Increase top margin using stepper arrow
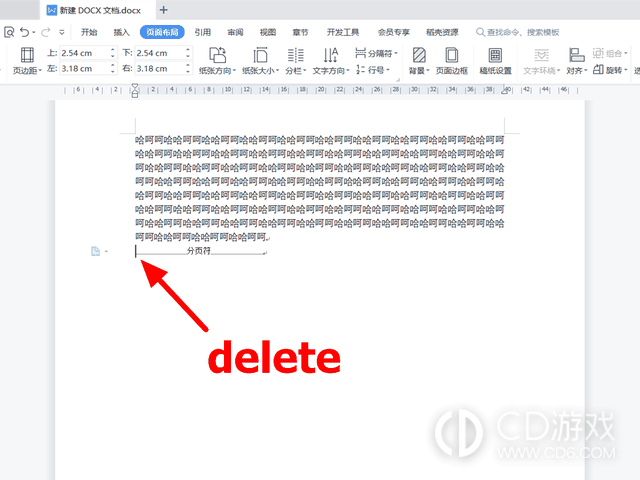This screenshot has width=640, height=480. tap(112, 50)
